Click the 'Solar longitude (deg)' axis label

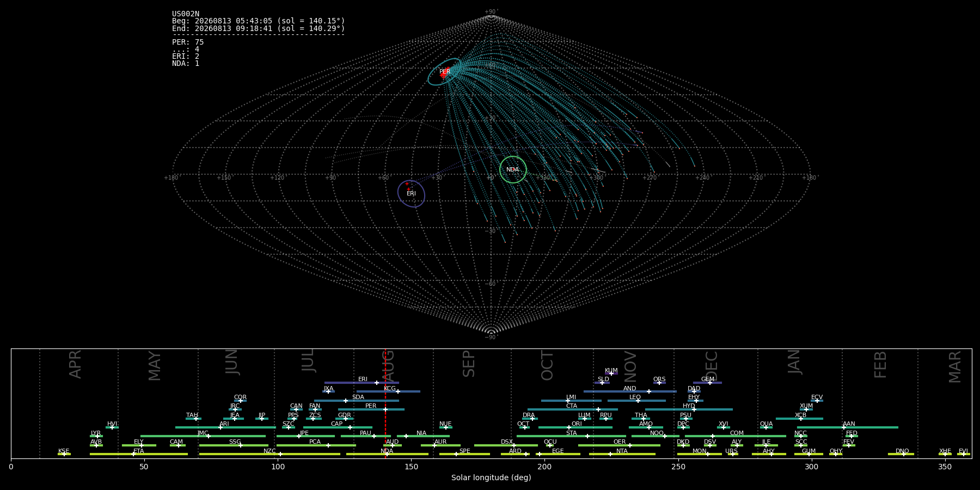click(491, 477)
